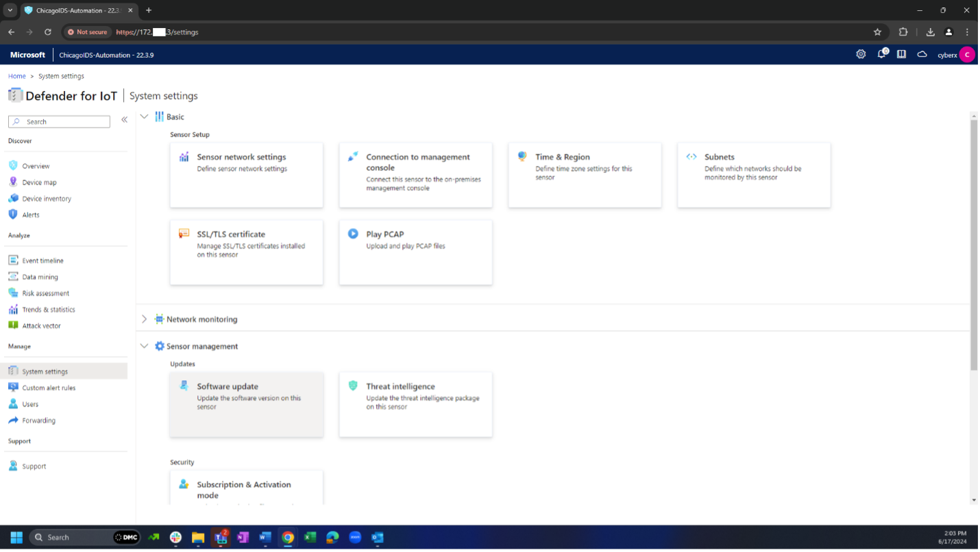Open the Overview page in sidebar

[x=36, y=166]
